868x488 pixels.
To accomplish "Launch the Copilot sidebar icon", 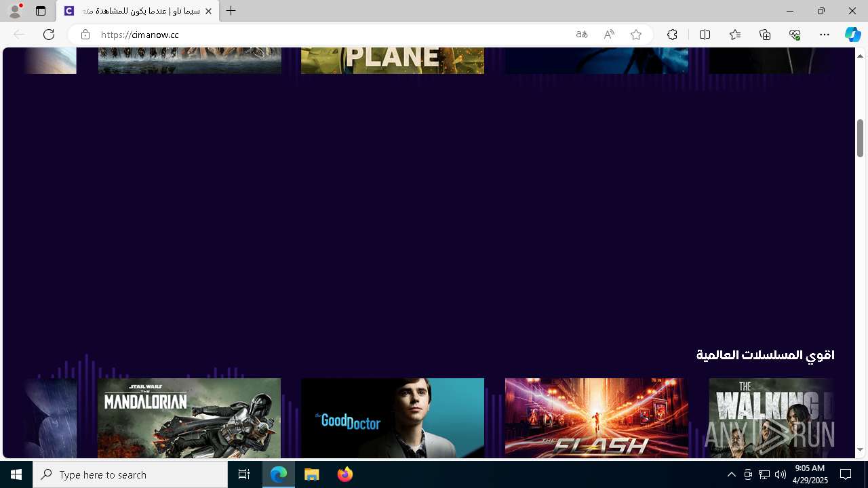I will (x=852, y=35).
